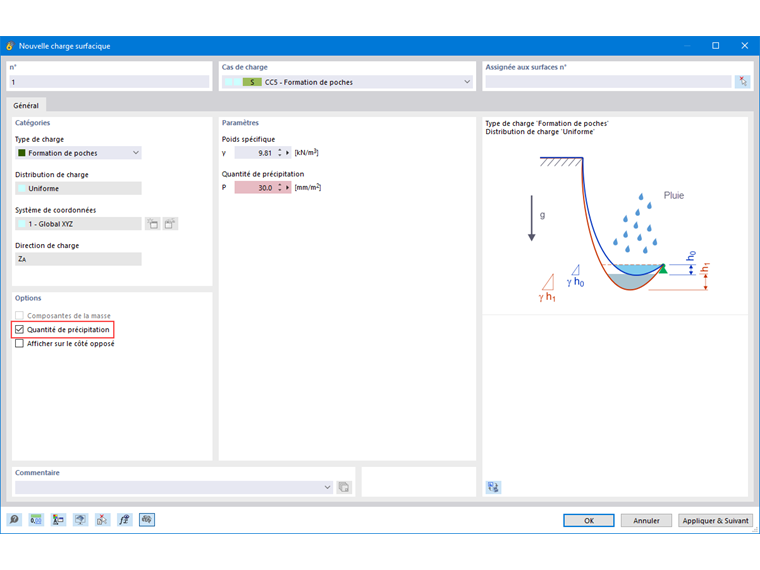Click the green Formation de poches swatch
760x570 pixels.
click(21, 153)
